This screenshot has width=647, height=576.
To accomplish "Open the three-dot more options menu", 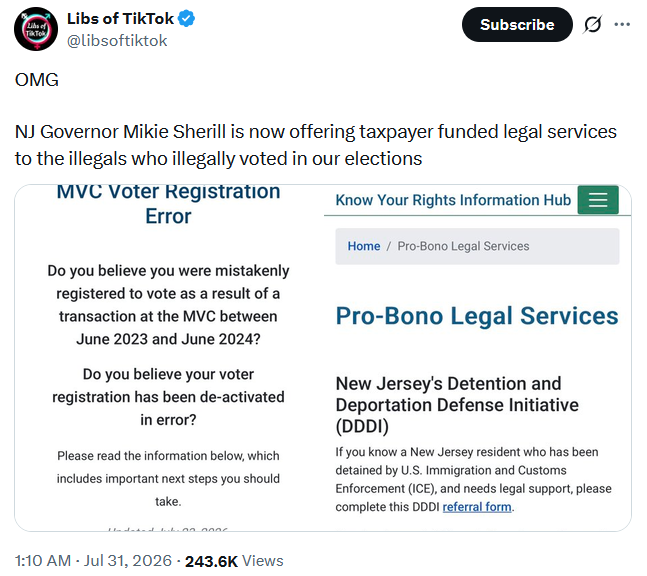I will (x=622, y=24).
